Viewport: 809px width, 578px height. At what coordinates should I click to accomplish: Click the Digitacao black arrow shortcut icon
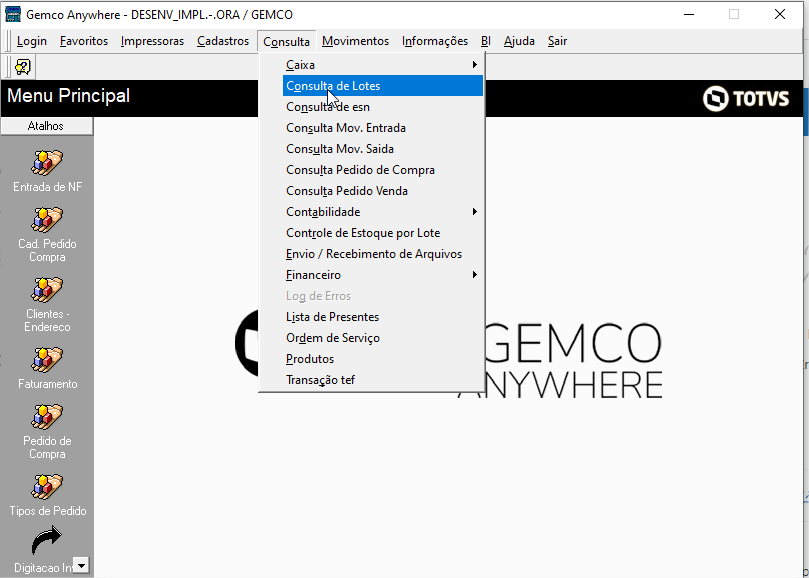click(46, 541)
